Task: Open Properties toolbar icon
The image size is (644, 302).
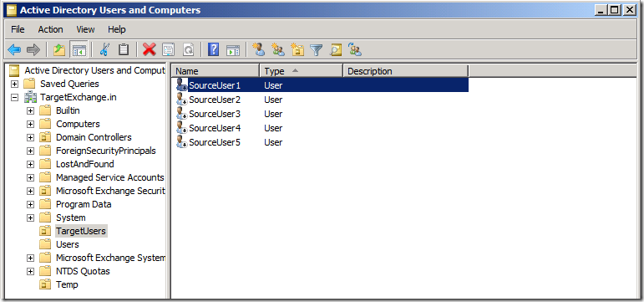Action: (x=168, y=50)
